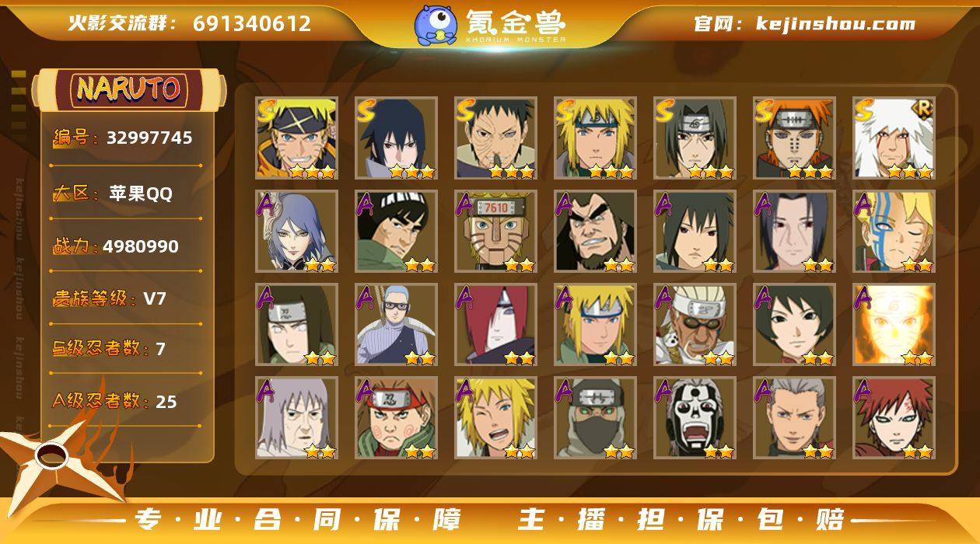Click the account ID 32997745
Viewport: 980px width, 544px height.
pyautogui.click(x=149, y=138)
